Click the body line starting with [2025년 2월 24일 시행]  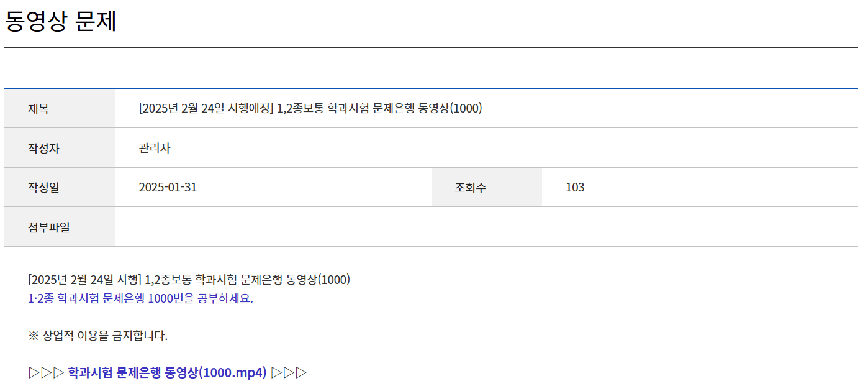[189, 280]
